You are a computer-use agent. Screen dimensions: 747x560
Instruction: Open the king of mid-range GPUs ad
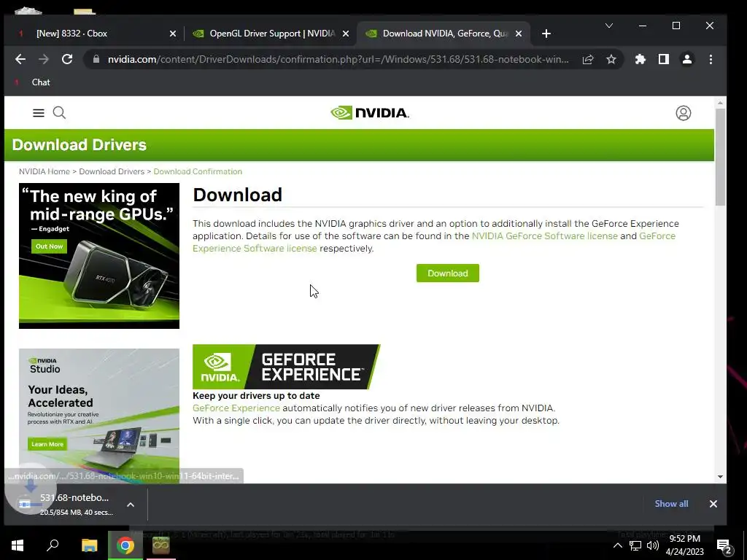(99, 256)
